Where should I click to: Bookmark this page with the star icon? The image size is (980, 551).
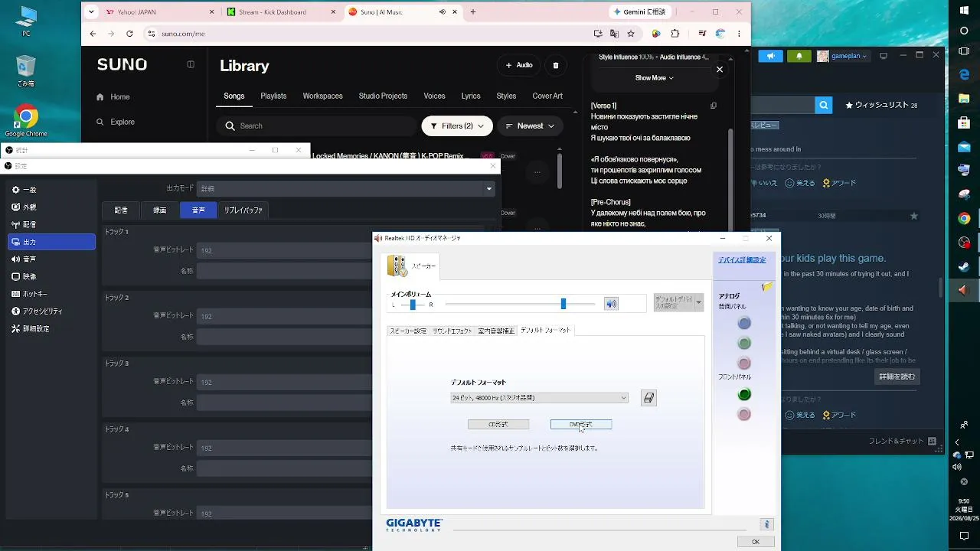click(631, 34)
